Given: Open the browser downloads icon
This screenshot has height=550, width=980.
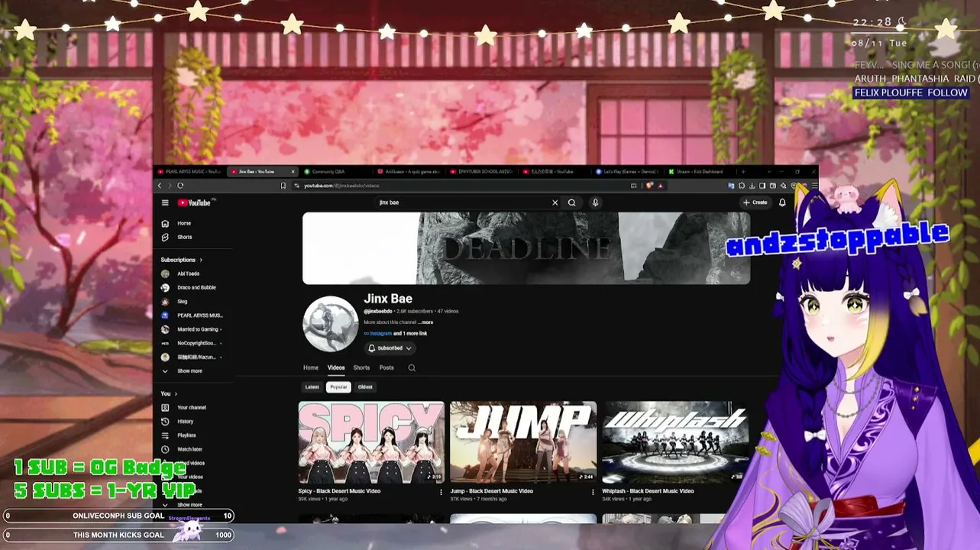Looking at the screenshot, I should pyautogui.click(x=752, y=186).
